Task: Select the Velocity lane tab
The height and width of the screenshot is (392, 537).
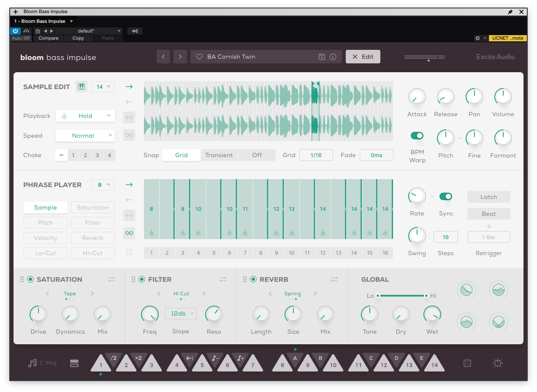Action: [x=46, y=238]
